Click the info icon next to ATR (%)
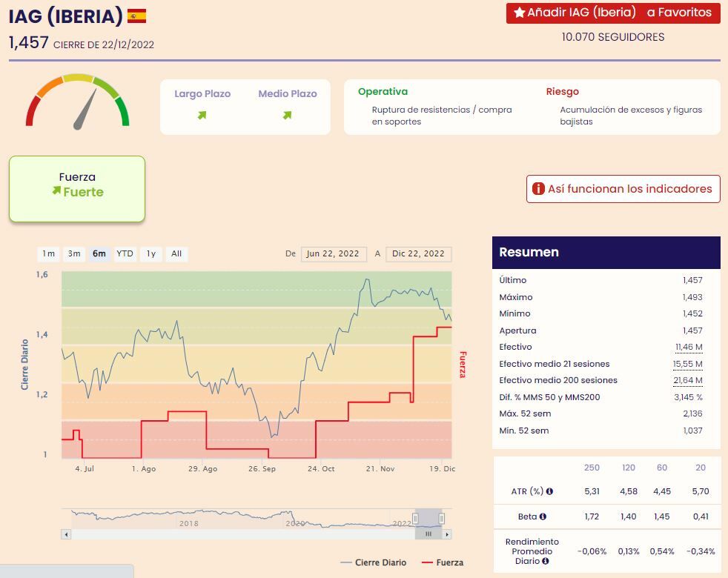This screenshot has width=728, height=578. click(549, 491)
